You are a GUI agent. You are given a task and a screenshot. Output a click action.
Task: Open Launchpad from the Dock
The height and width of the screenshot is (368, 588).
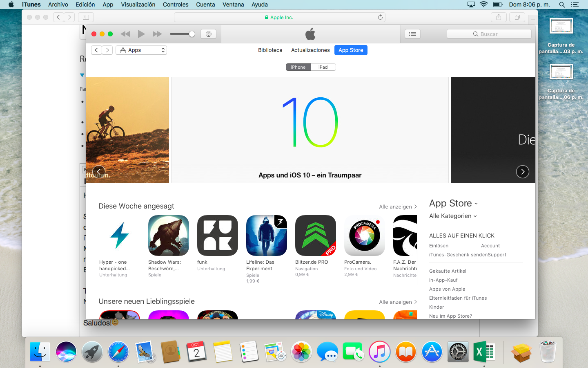click(x=92, y=352)
